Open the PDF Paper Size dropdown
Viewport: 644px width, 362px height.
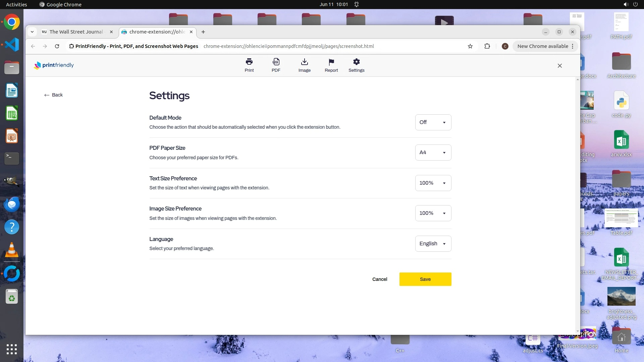point(433,153)
